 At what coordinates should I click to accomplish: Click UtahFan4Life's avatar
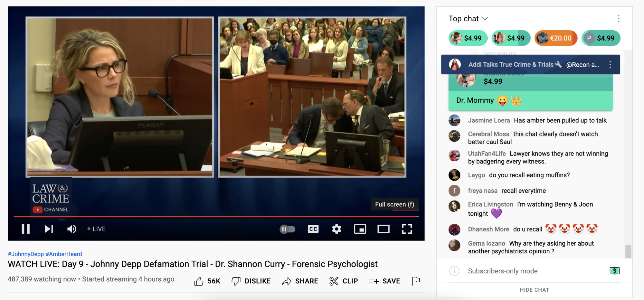tap(454, 155)
